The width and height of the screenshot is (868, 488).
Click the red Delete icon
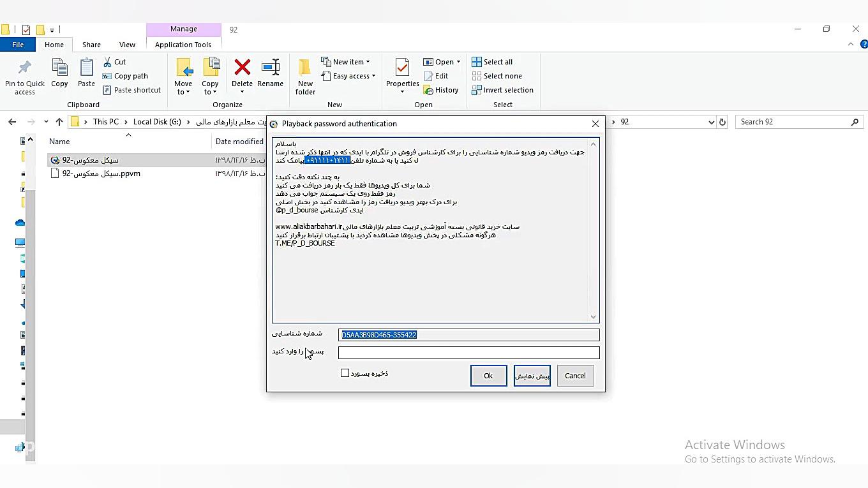(242, 67)
